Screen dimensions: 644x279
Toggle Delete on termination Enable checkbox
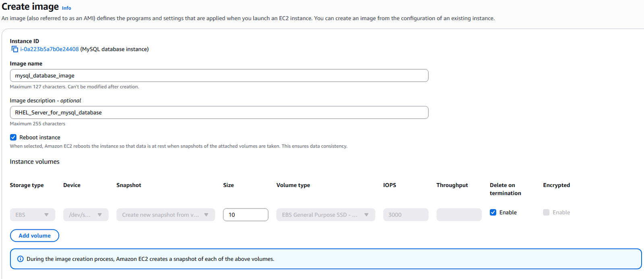coord(493,212)
